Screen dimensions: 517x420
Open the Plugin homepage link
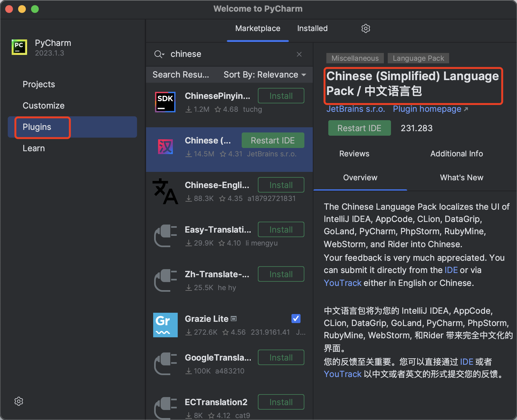point(430,109)
